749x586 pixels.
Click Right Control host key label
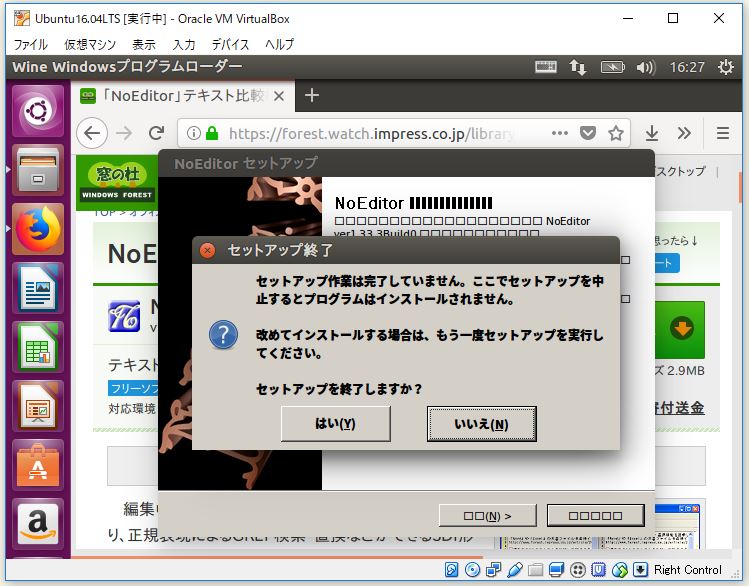[687, 570]
